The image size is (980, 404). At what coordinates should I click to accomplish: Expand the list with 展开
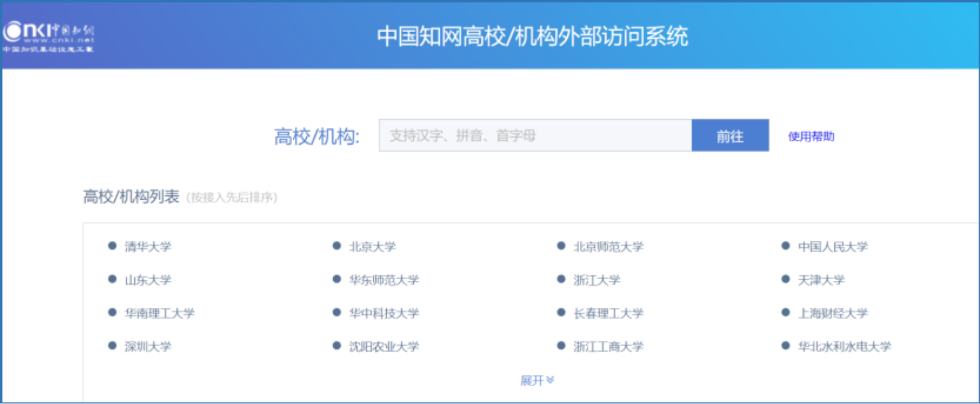[537, 380]
